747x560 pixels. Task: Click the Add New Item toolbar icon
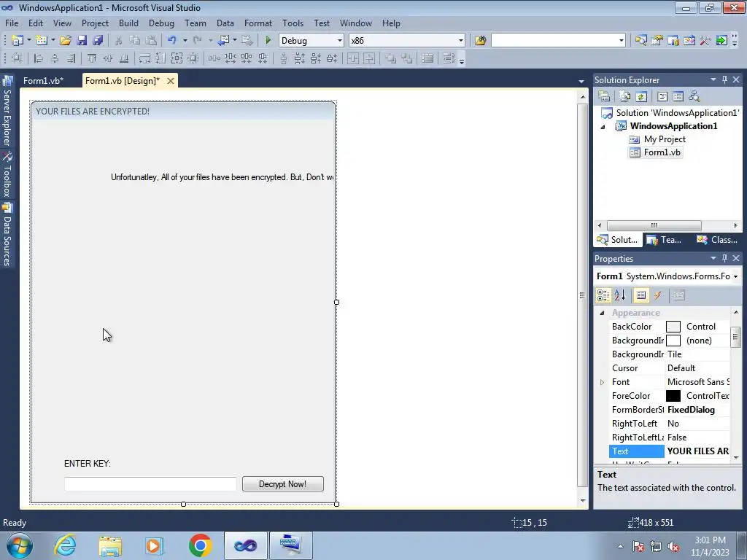pos(42,41)
